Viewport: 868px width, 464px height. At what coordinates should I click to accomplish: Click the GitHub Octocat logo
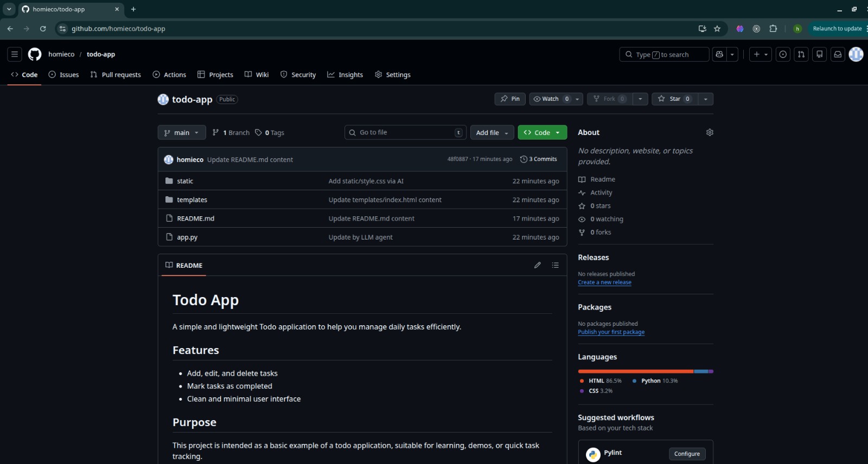35,54
